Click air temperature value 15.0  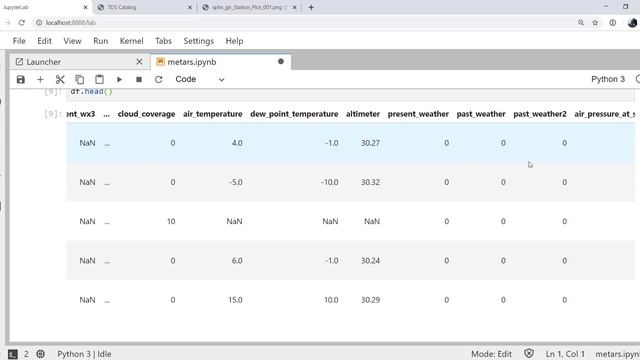click(x=235, y=300)
